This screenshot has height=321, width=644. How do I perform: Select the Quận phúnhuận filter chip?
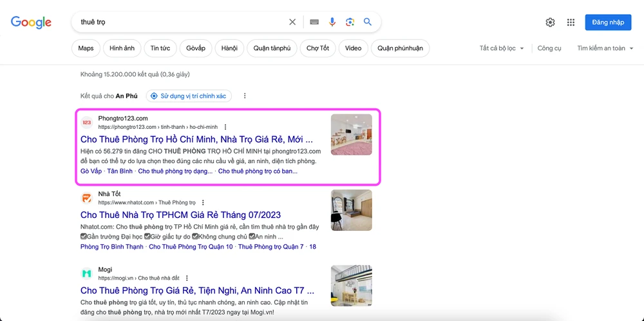pyautogui.click(x=400, y=48)
